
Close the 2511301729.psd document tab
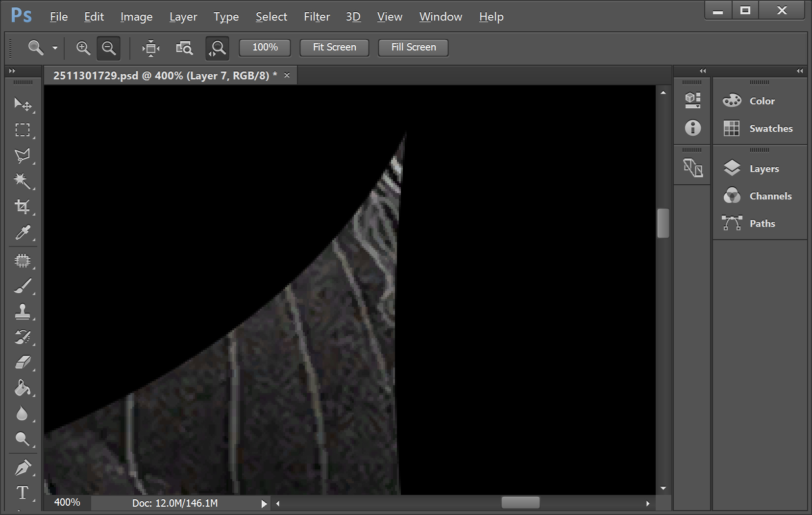287,75
